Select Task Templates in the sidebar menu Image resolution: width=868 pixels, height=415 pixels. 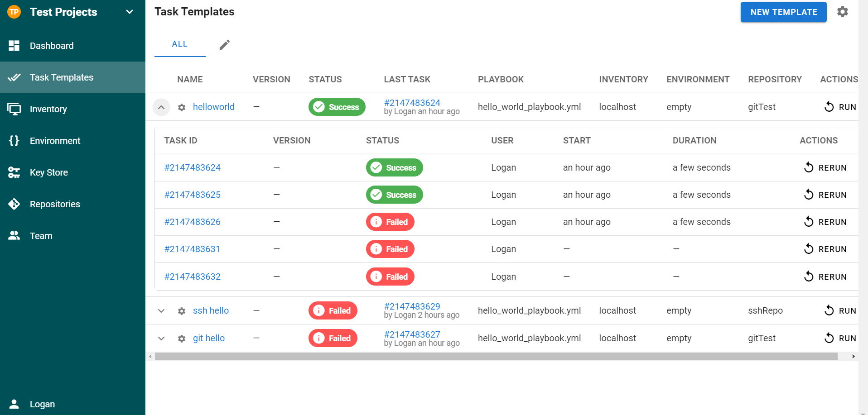pos(62,77)
